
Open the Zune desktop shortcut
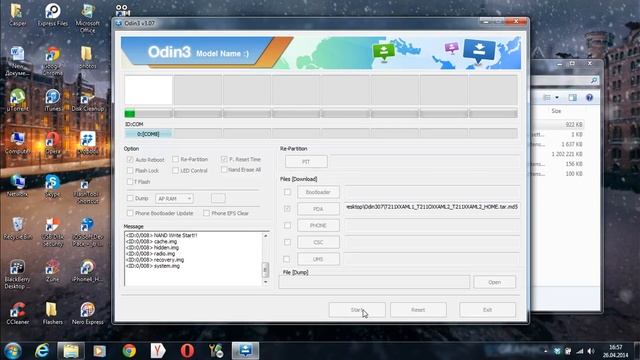[x=53, y=271]
